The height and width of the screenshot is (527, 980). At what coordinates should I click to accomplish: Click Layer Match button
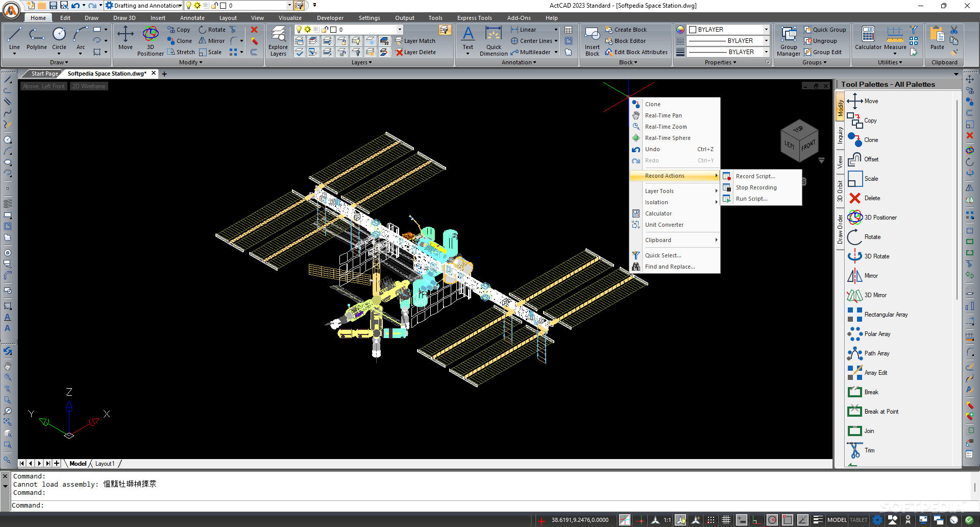(x=415, y=41)
